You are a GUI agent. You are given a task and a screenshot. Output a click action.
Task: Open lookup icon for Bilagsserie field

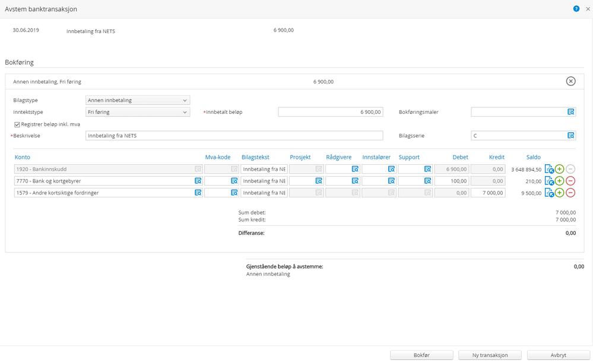coord(570,136)
